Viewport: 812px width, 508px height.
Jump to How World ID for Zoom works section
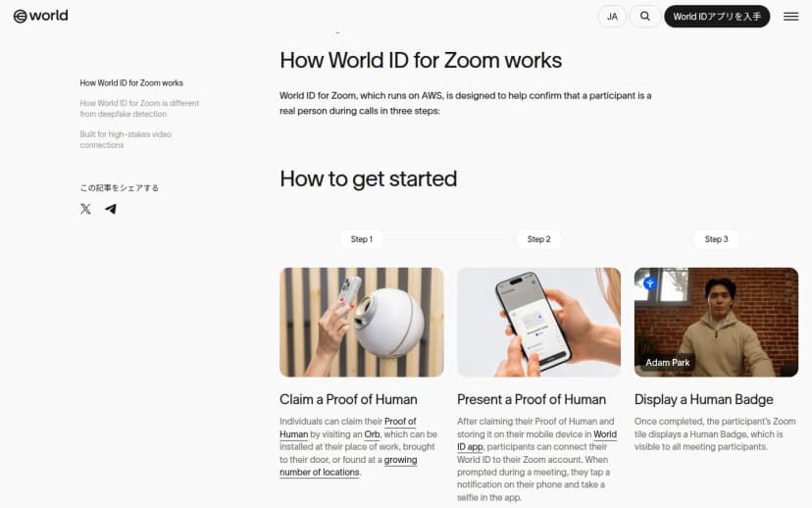click(x=131, y=82)
